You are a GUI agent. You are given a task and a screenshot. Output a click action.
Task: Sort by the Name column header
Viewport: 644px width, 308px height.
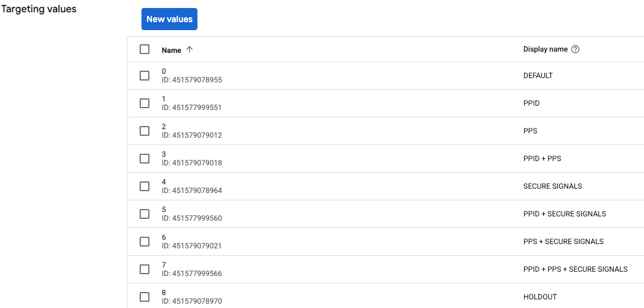(x=172, y=50)
